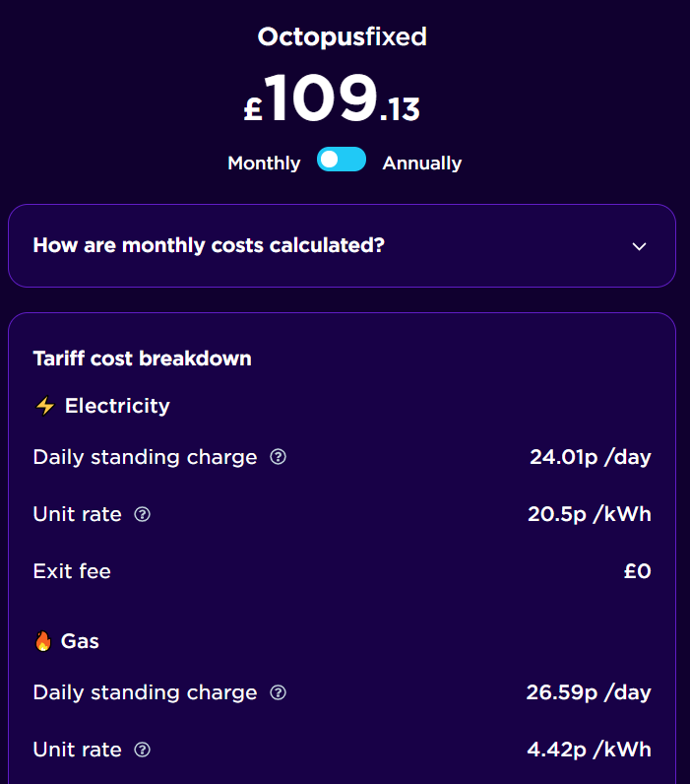Click the 4.42p /kWh gas rate value
690x784 pixels.
[589, 750]
